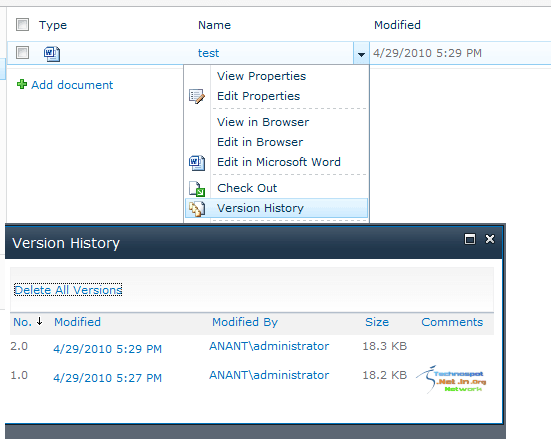The height and width of the screenshot is (440, 551).
Task: Choose Edit in Browser from menu
Action: (260, 142)
